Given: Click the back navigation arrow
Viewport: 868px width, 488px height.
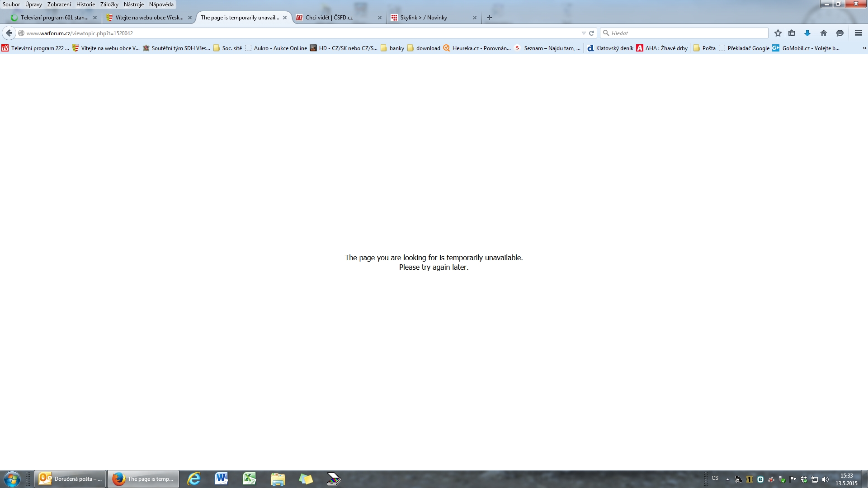Looking at the screenshot, I should pyautogui.click(x=9, y=33).
